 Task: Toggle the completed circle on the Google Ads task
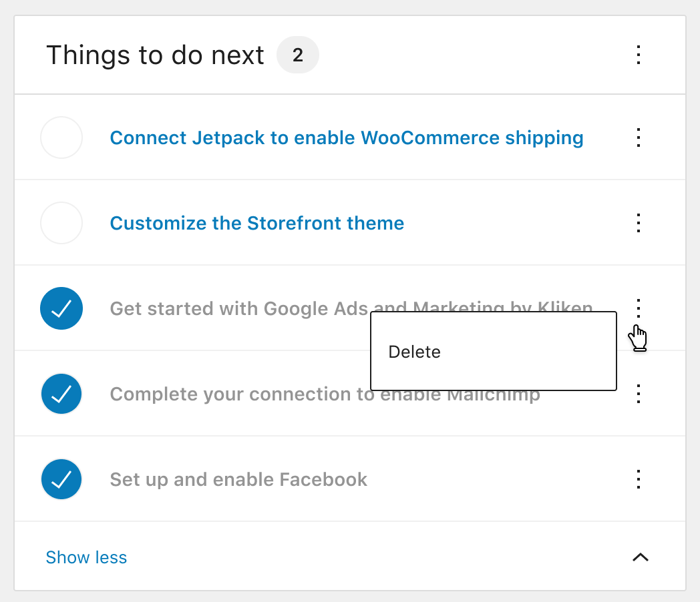pos(61,308)
